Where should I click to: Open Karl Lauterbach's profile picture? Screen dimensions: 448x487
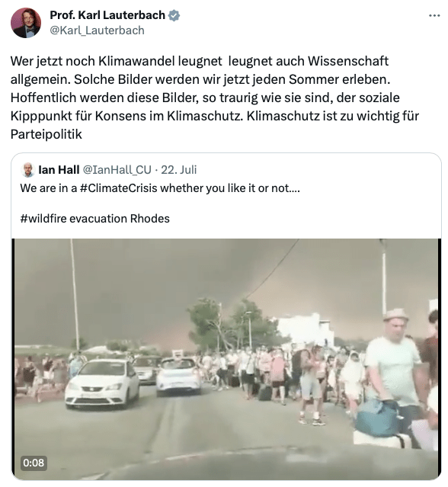(26, 23)
